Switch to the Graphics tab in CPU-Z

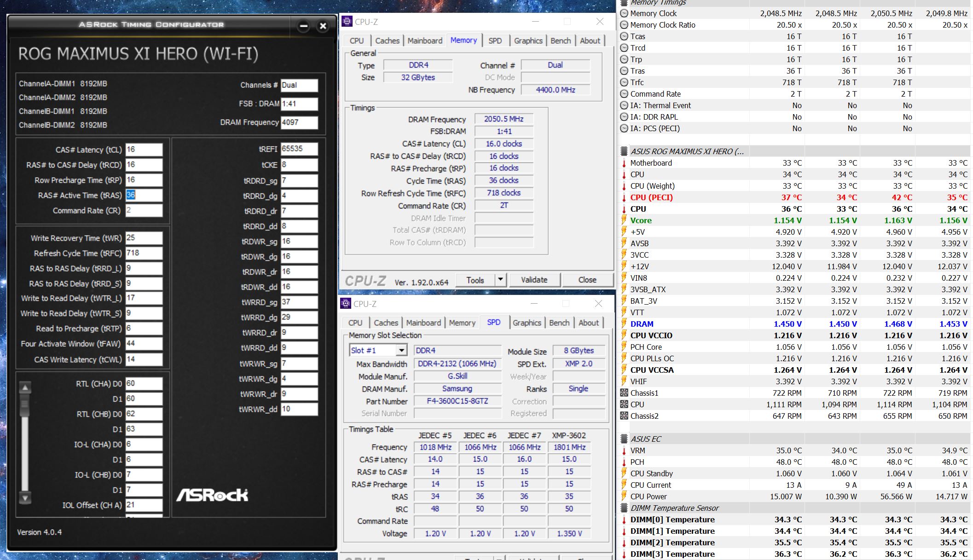(528, 40)
